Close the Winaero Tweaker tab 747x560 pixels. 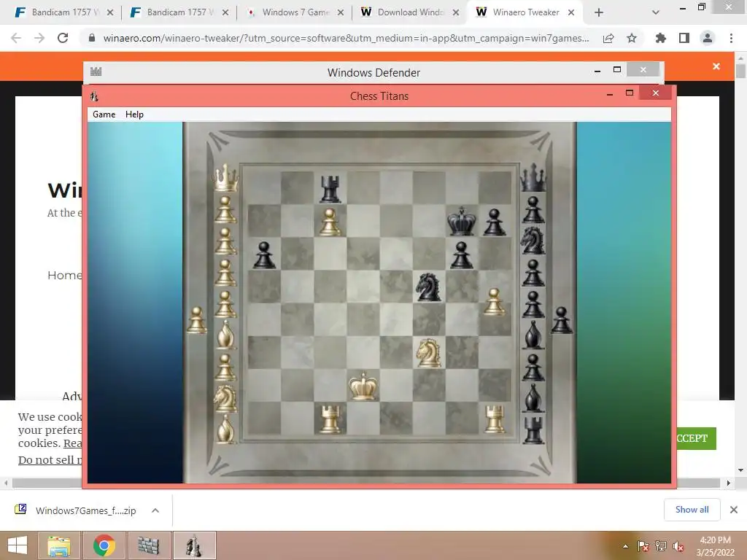570,13
